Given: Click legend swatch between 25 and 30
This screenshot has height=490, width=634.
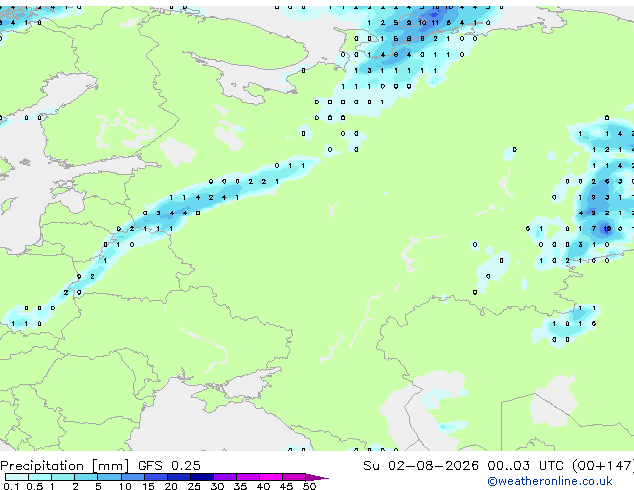Looking at the screenshot, I should 202,477.
